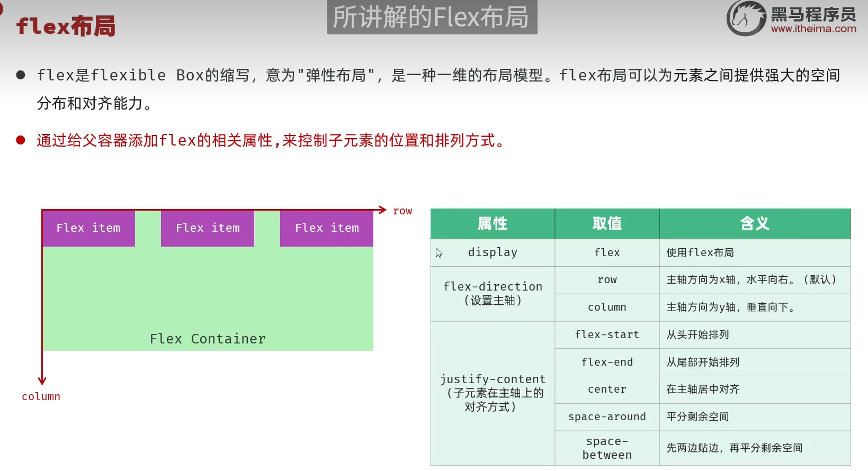This screenshot has width=868, height=471.
Task: Click the 'flex' value cell
Action: [x=607, y=252]
